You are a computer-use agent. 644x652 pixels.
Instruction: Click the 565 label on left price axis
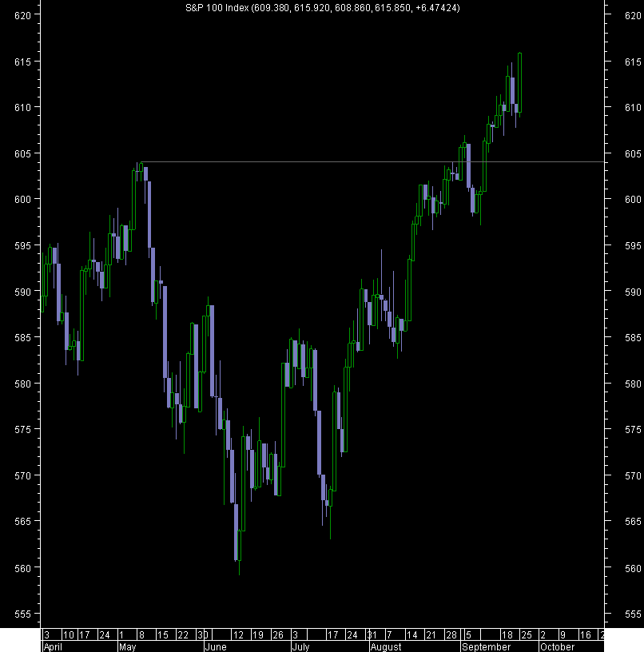click(23, 522)
